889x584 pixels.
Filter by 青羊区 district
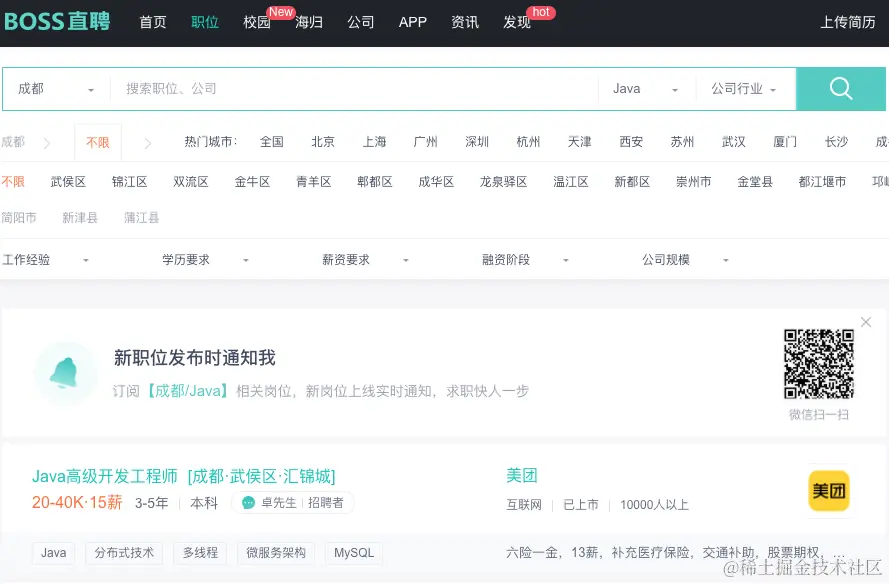pos(314,181)
